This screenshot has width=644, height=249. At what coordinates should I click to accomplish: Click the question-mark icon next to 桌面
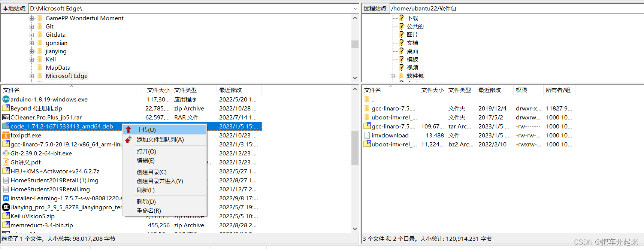click(401, 51)
